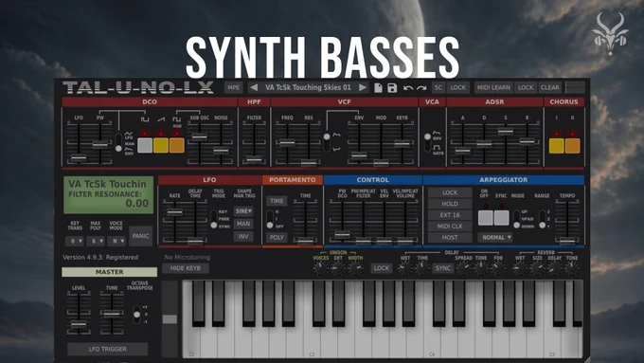The width and height of the screenshot is (644, 363).
Task: Click the unison WIDTH knob
Action: [x=355, y=268]
